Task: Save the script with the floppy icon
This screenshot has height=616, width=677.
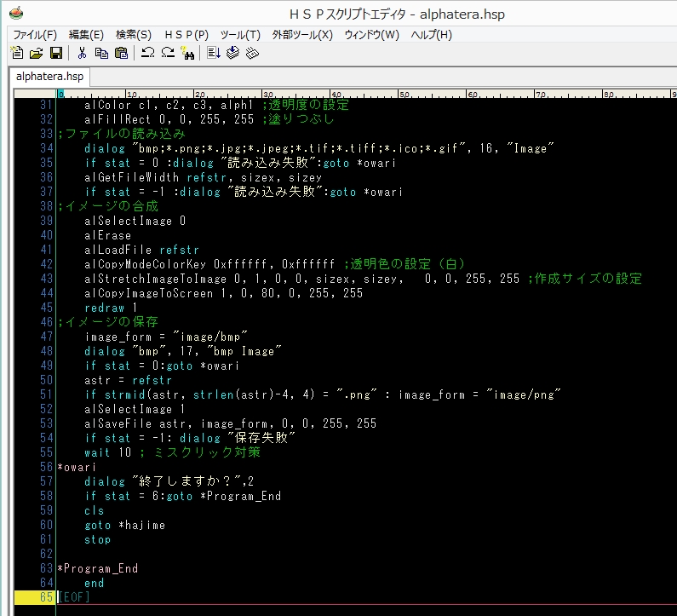Action: click(55, 53)
